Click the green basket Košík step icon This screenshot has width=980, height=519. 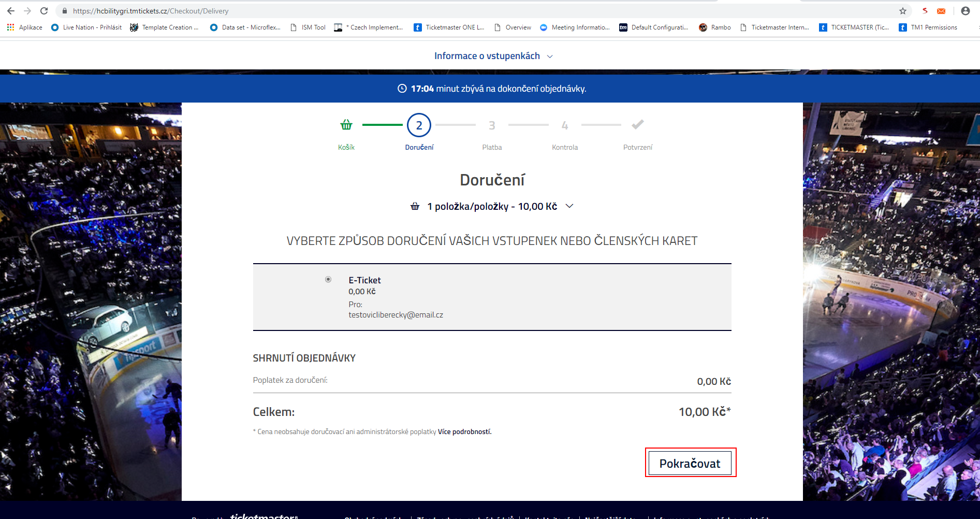point(346,125)
